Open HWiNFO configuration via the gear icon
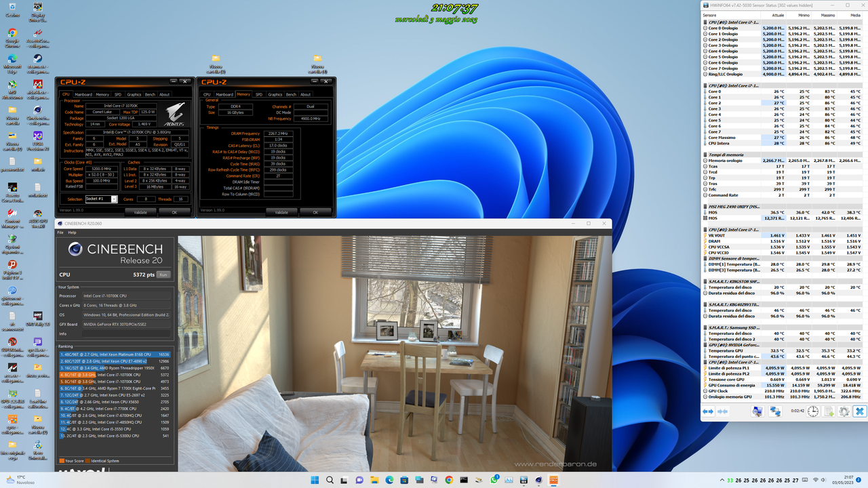This screenshot has width=868, height=488. point(846,410)
